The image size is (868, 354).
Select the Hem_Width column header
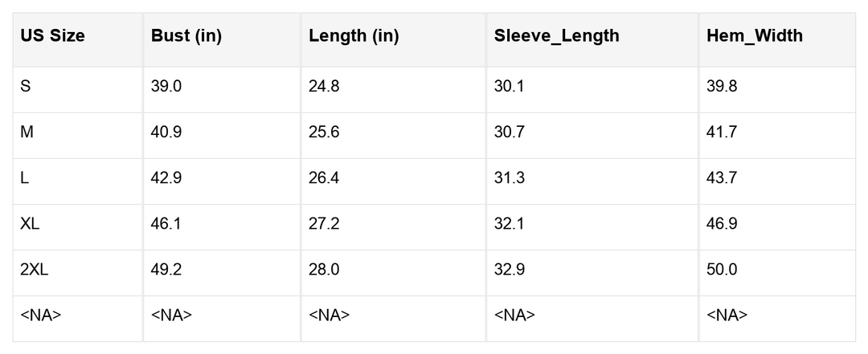point(754,36)
